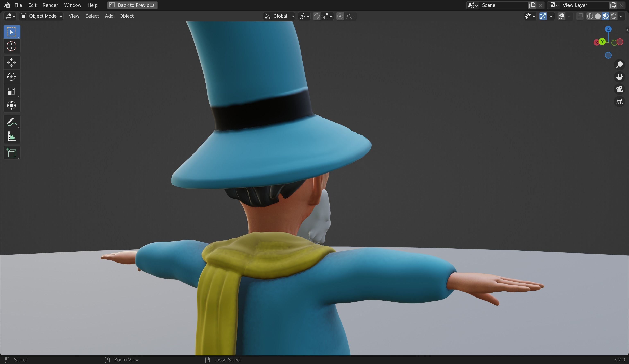Expand viewport shading options dropdown
Screen dimensions: 629x364
click(621, 16)
